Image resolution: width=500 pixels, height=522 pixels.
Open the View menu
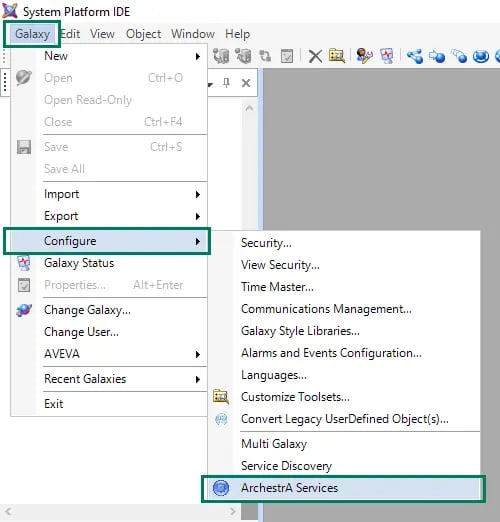tap(102, 34)
